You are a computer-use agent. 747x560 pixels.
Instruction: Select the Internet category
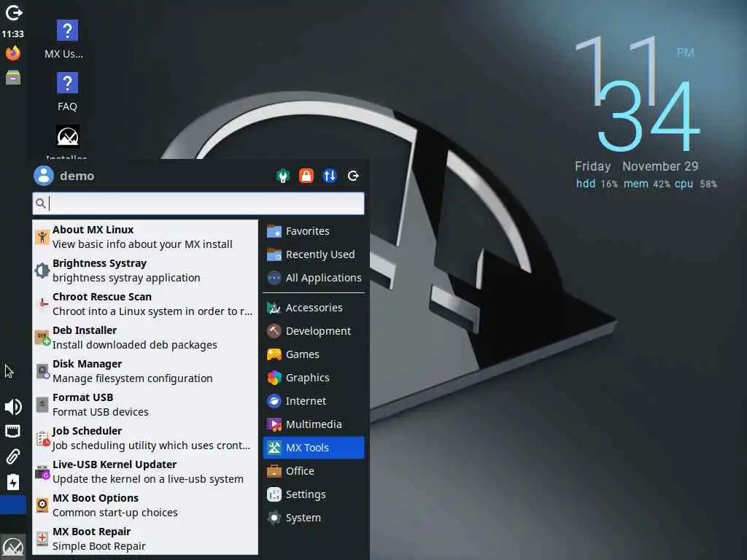click(314, 402)
